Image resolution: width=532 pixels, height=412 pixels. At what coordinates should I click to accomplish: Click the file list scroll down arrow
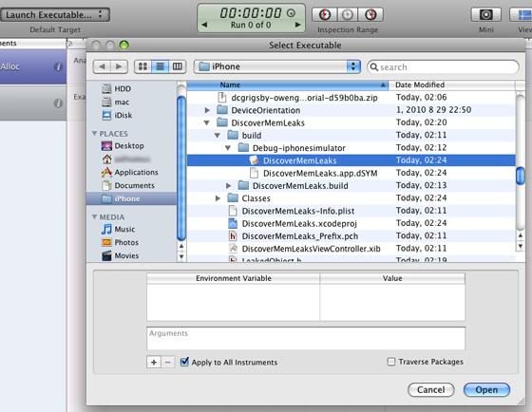(x=521, y=246)
